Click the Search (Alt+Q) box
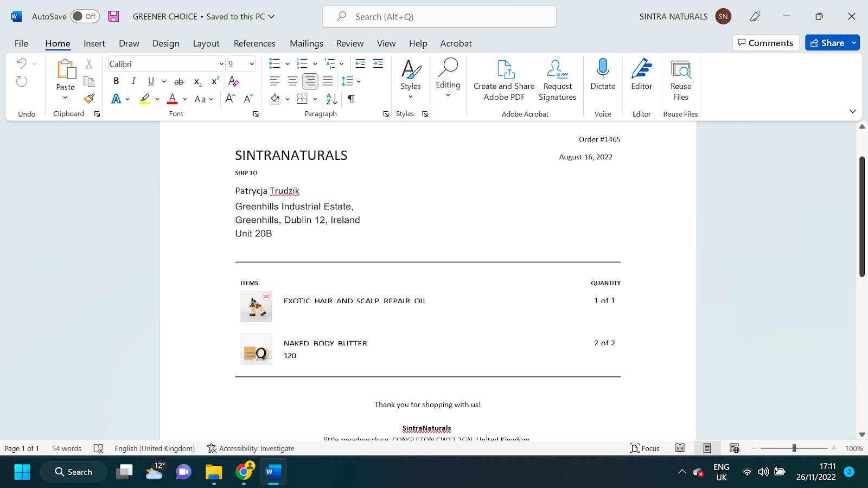Image resolution: width=868 pixels, height=488 pixels. pyautogui.click(x=439, y=16)
